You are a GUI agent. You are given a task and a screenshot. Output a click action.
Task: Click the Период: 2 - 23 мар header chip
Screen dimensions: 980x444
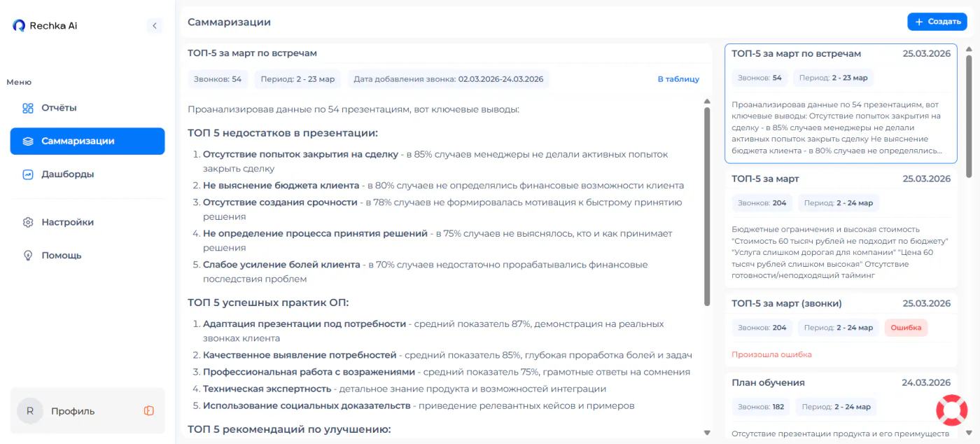[297, 79]
